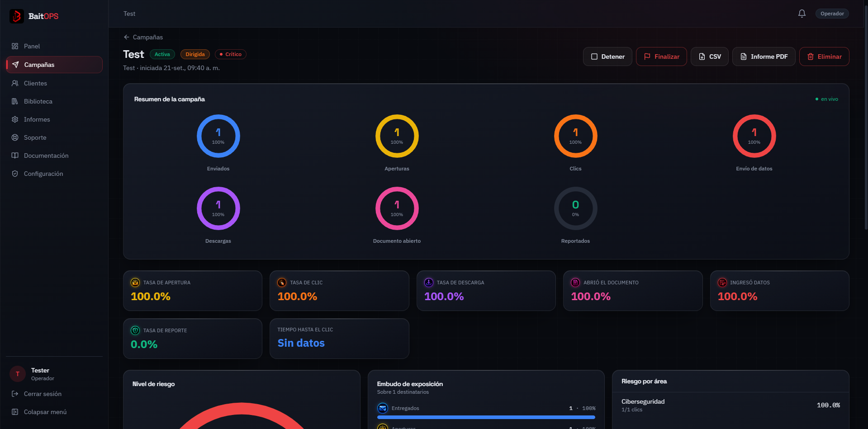Screen dimensions: 868x429
Task: Collapse the sidebar with Colapsar menú
Action: pos(54,412)
